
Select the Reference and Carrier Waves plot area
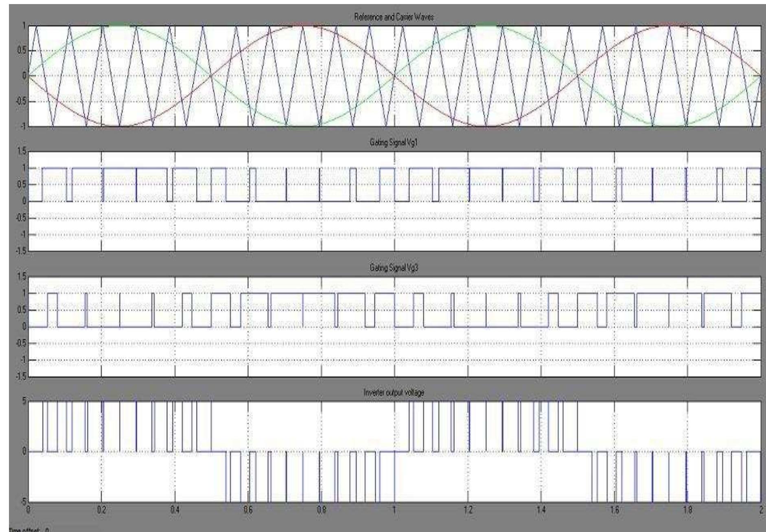[394, 76]
